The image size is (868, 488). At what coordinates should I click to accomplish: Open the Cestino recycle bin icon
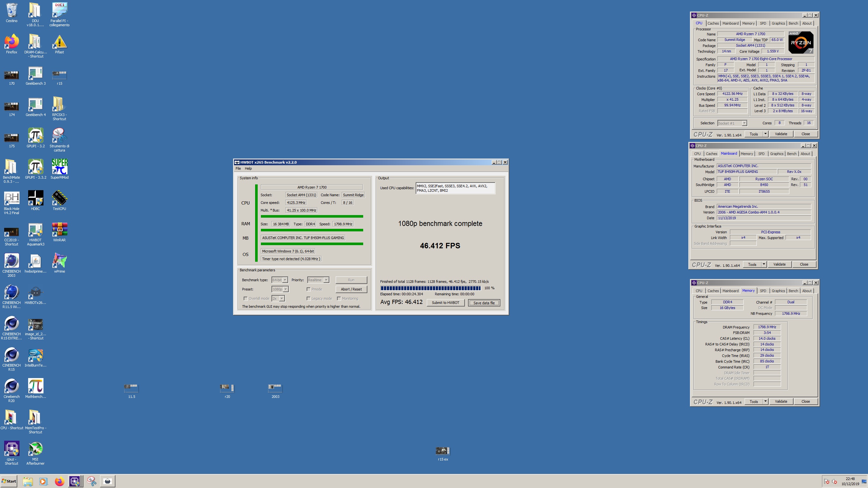coord(12,13)
